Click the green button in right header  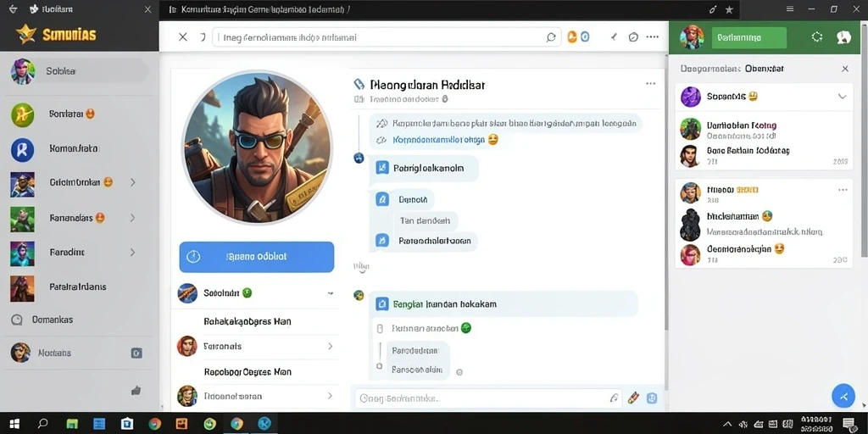coord(749,37)
